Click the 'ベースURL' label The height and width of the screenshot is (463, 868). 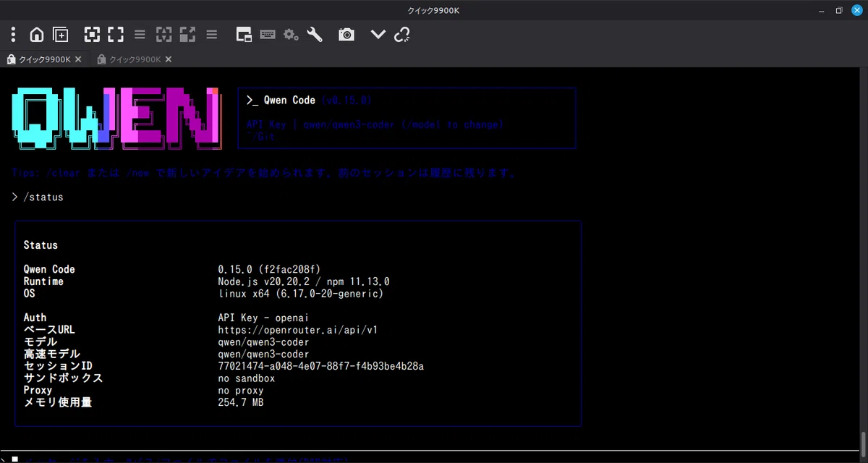49,330
